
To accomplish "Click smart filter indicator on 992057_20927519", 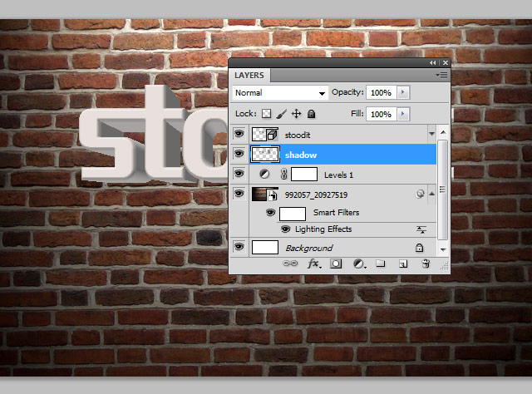I will 420,195.
